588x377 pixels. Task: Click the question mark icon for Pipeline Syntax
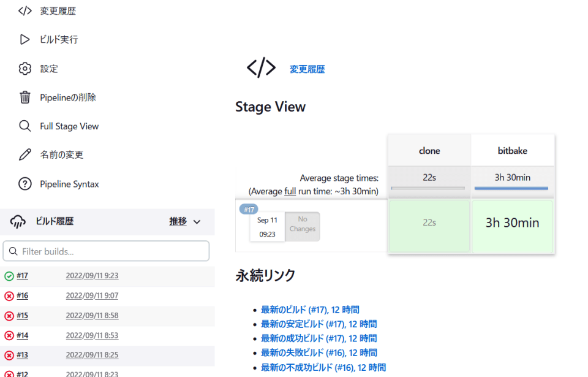click(24, 184)
